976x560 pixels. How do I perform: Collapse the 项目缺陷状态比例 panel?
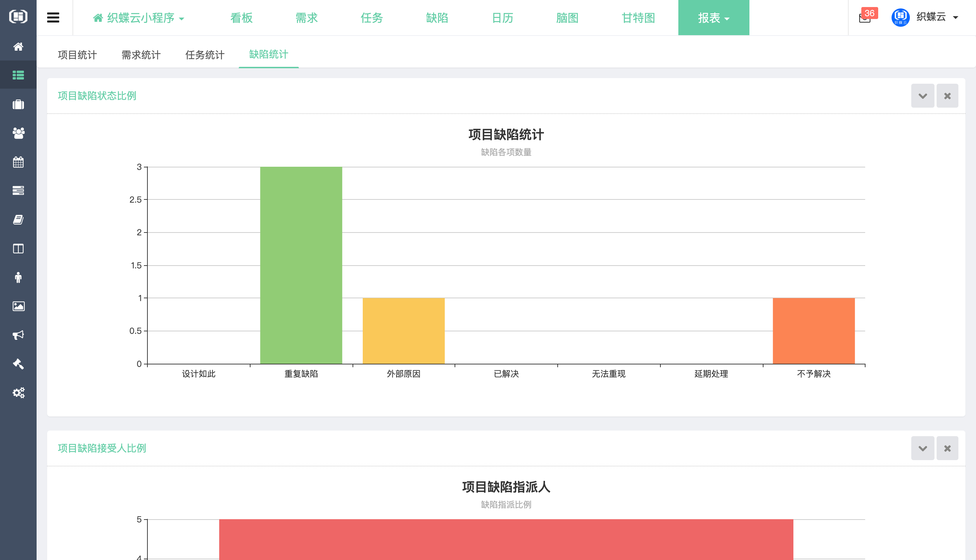(923, 95)
